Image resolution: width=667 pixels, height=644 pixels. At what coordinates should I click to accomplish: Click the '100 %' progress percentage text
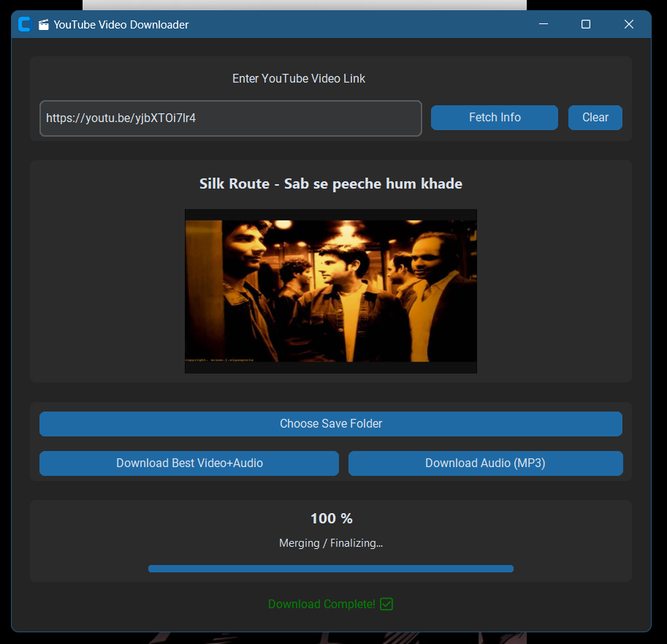coord(332,518)
